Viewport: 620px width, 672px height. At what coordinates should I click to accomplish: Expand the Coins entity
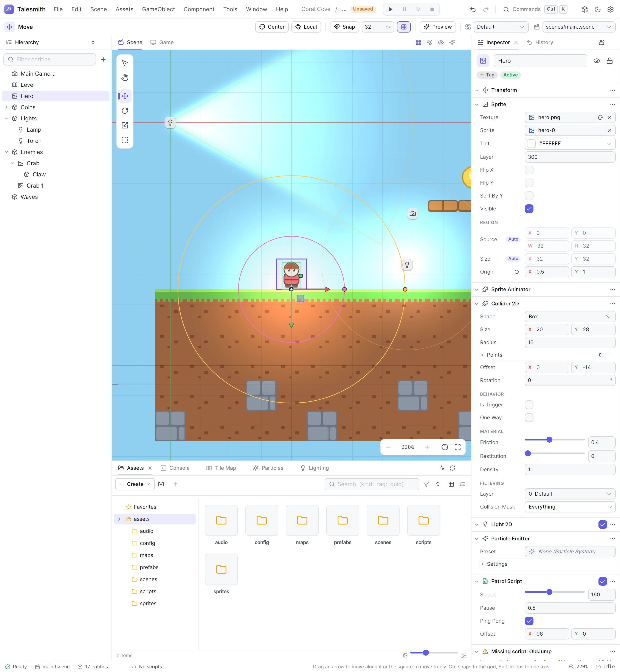tap(6, 107)
